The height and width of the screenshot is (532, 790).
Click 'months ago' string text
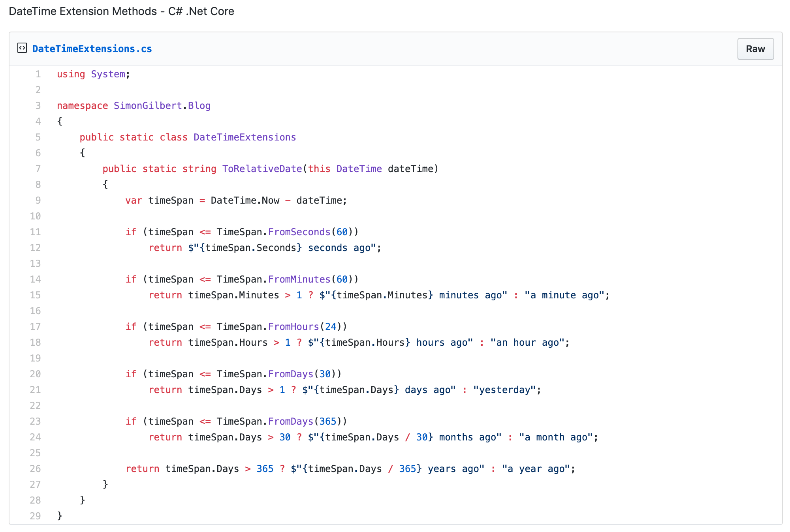pyautogui.click(x=468, y=437)
